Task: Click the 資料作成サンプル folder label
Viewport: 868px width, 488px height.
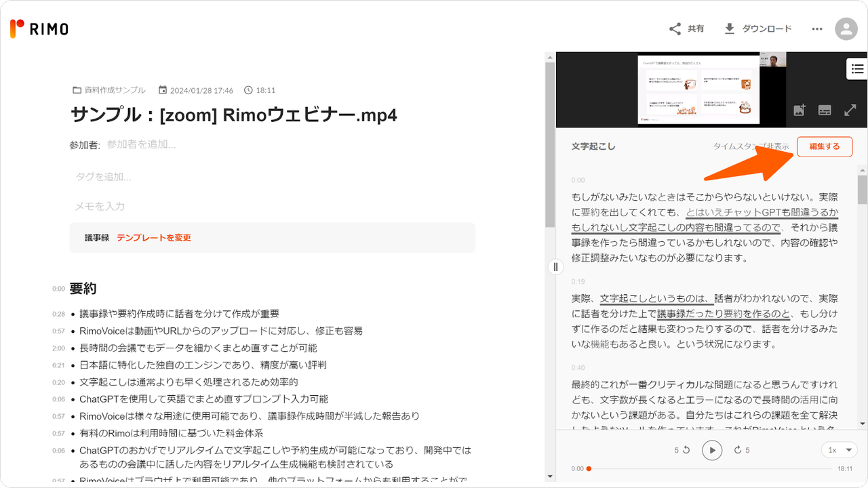Action: tap(108, 90)
